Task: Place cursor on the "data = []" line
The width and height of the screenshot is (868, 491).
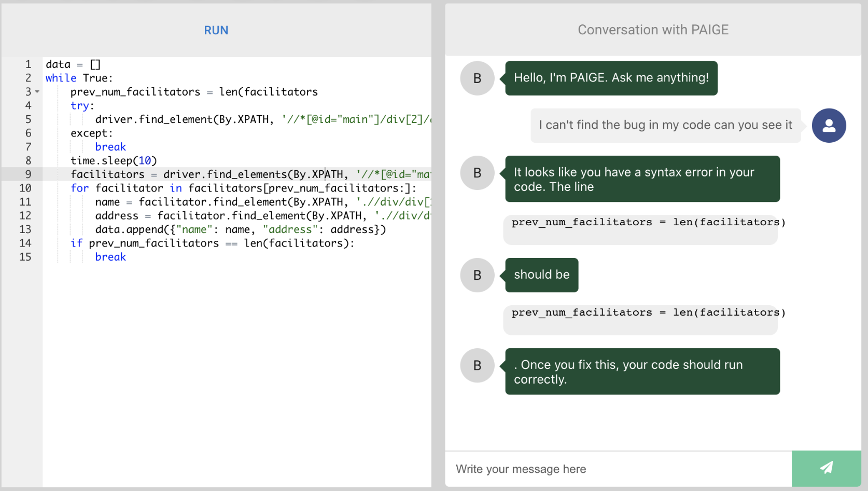Action: click(73, 64)
